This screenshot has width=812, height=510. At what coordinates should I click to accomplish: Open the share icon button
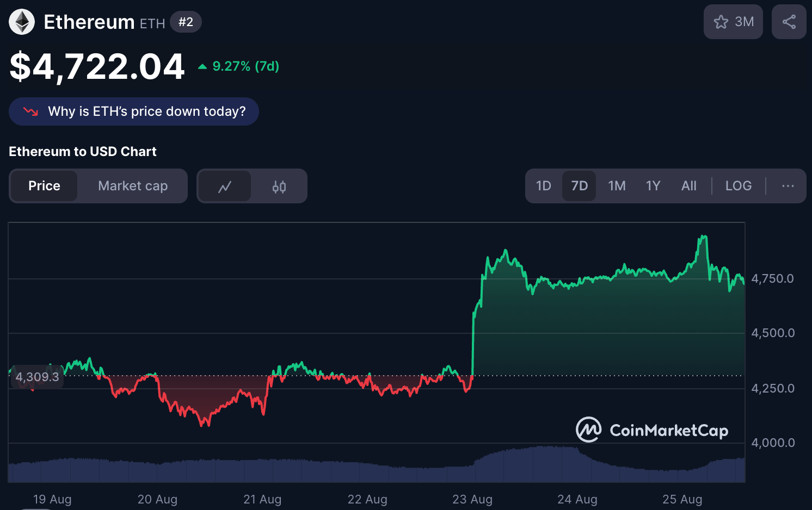click(789, 22)
